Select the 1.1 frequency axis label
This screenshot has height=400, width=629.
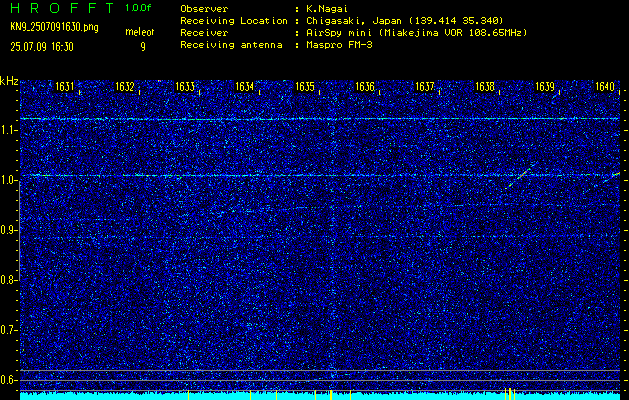tap(7, 130)
